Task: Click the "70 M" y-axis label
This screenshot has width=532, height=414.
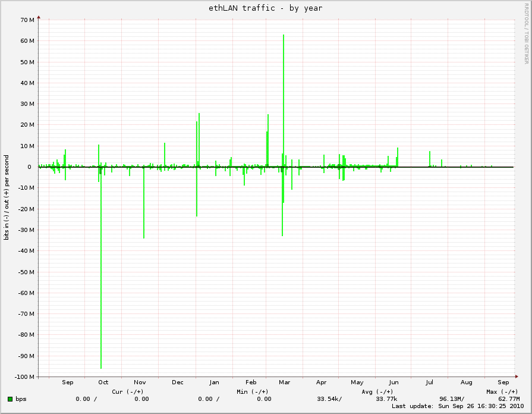Action: [27, 20]
